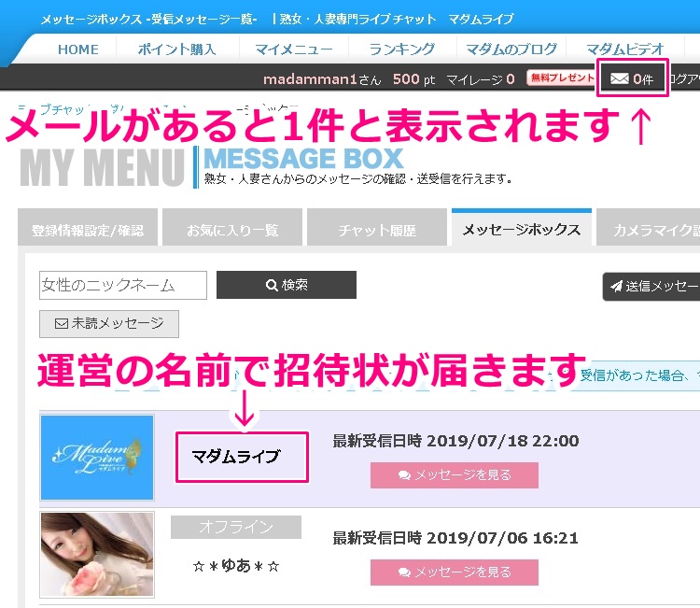Switch to お気に入り一覧 tab
Screen dimensions: 700x608
[232, 227]
